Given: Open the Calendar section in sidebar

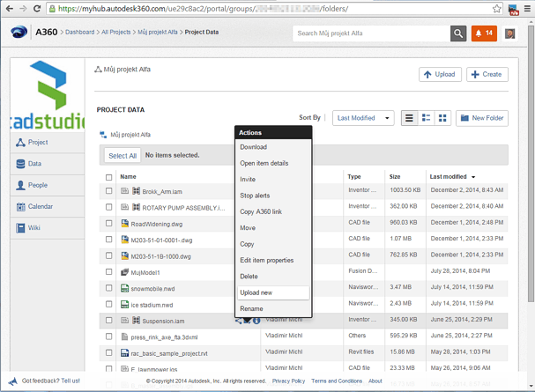Looking at the screenshot, I should point(47,206).
